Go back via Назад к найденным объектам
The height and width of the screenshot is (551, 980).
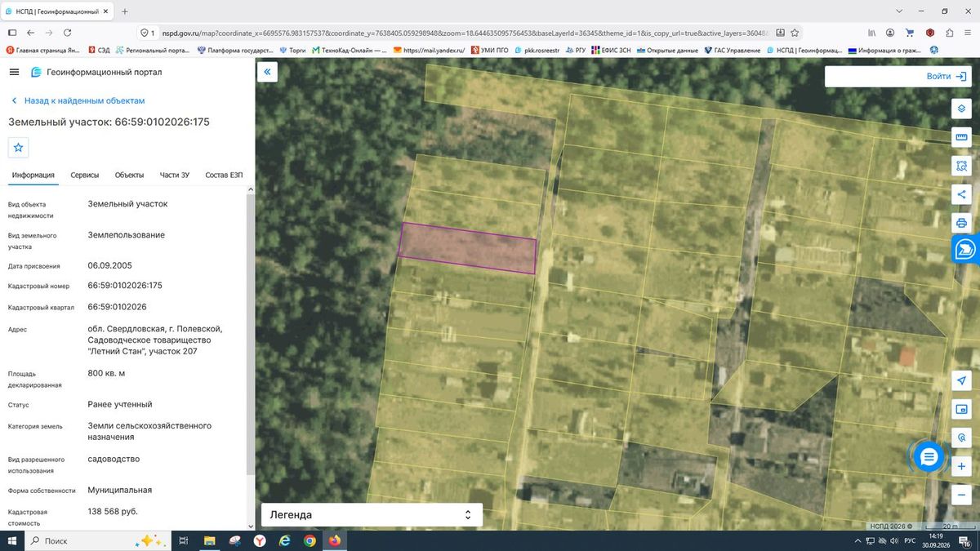click(x=78, y=100)
